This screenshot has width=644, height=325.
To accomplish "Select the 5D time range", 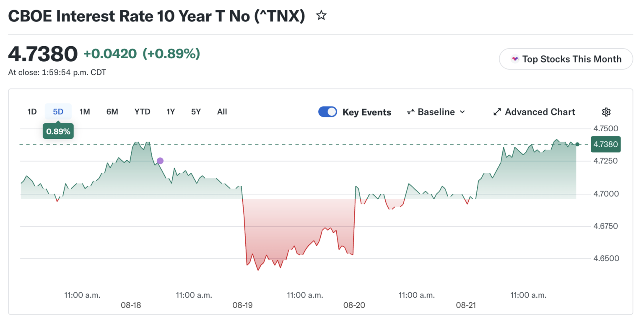I will [x=58, y=112].
